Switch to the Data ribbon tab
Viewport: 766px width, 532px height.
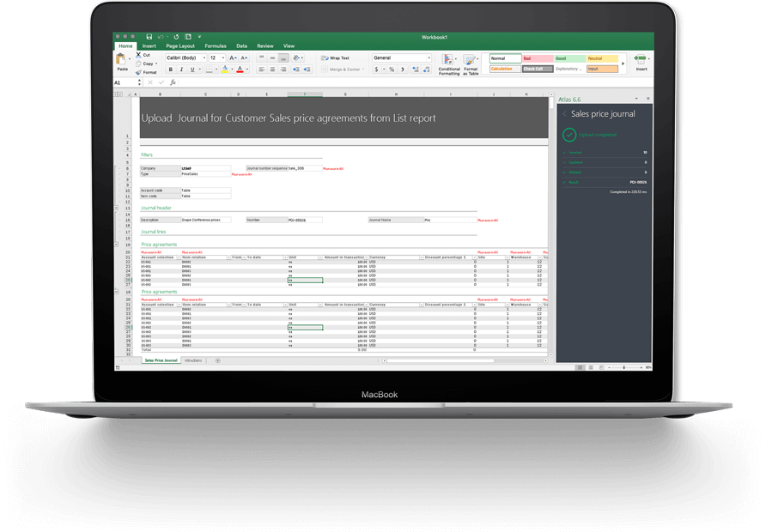coord(242,45)
